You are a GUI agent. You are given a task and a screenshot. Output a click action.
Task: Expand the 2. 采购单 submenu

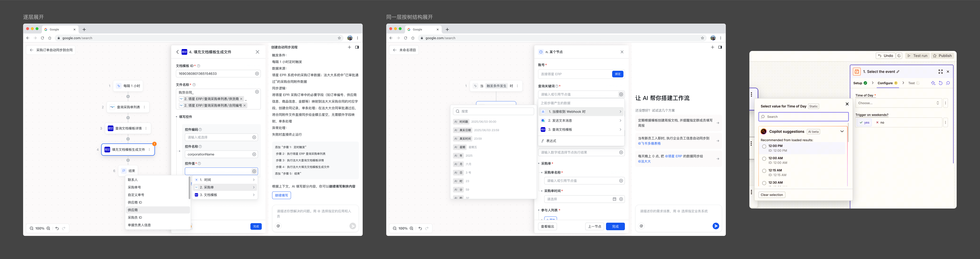(225, 188)
